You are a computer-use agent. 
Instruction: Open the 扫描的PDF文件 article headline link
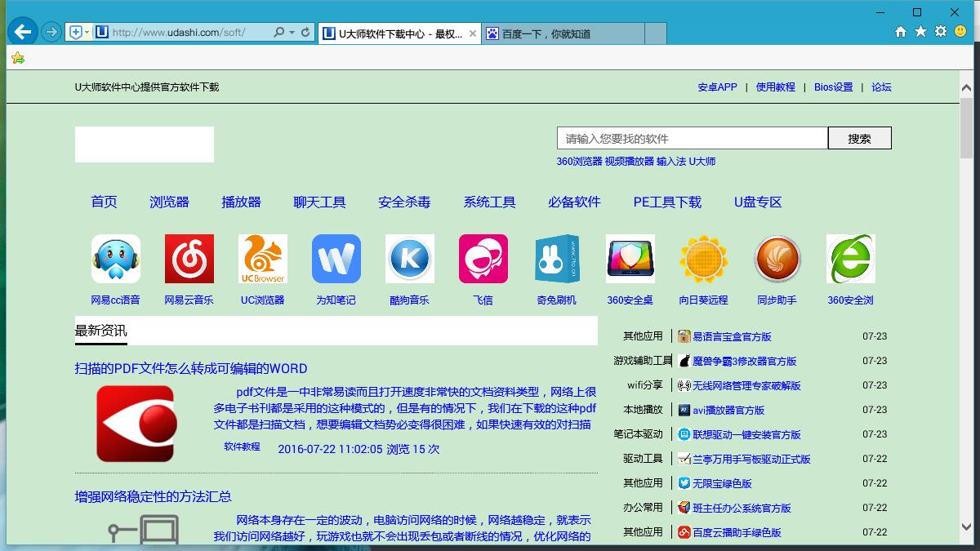click(191, 368)
